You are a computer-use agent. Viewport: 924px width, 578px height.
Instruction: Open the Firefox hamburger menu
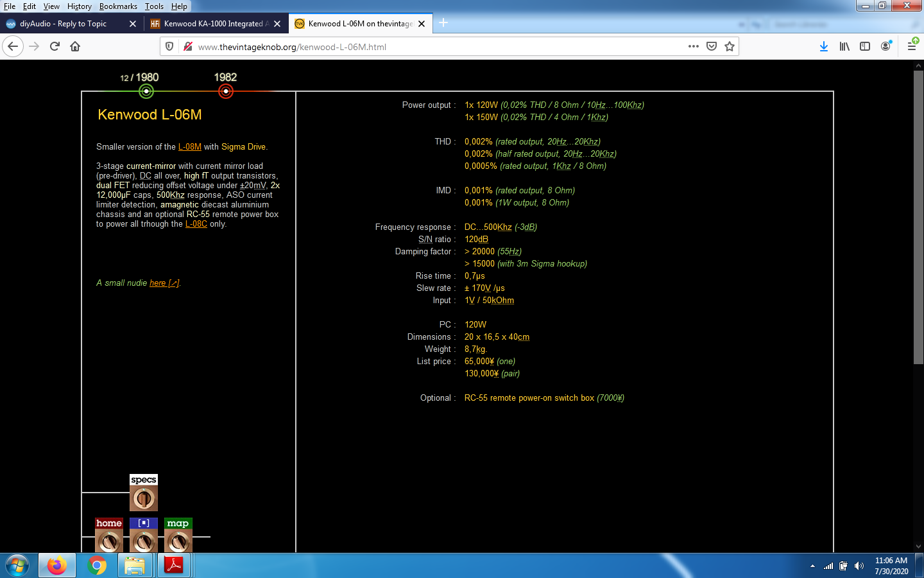click(x=912, y=46)
